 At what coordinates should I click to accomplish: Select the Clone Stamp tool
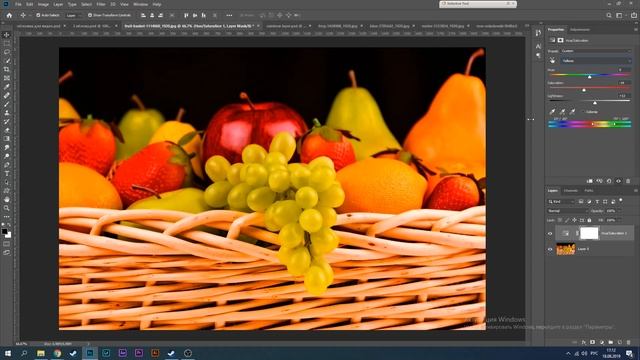click(7, 113)
